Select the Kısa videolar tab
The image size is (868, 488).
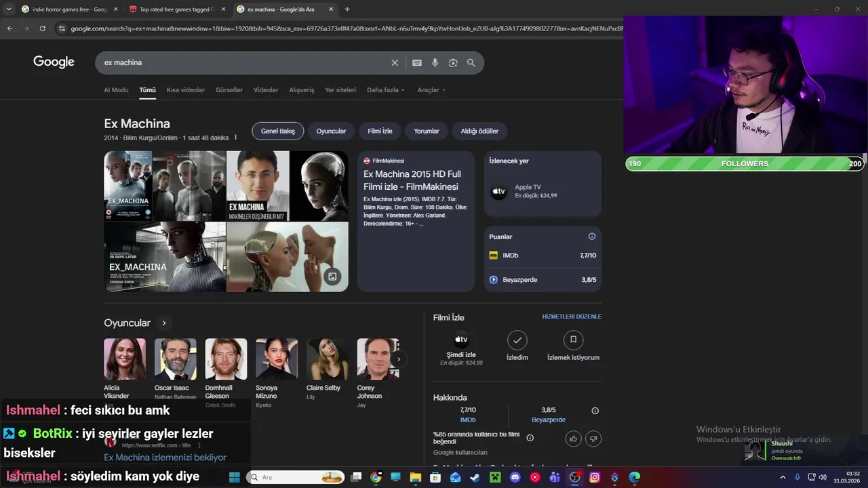(x=186, y=90)
